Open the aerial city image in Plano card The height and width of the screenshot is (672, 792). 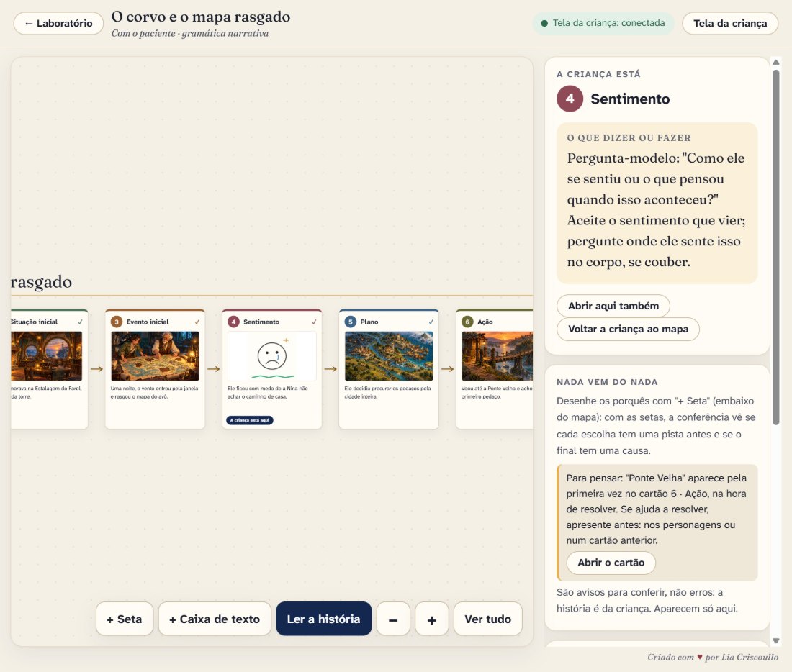pyautogui.click(x=388, y=356)
